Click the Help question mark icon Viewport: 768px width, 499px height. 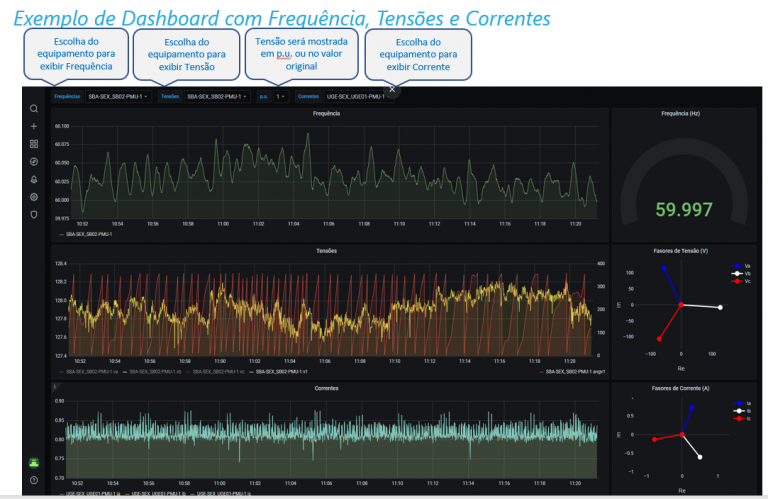(34, 481)
